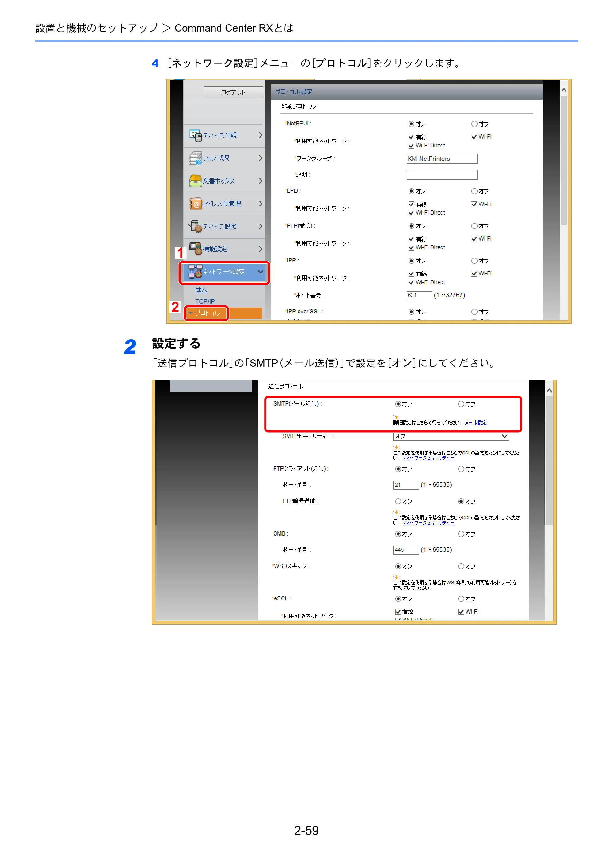The image size is (613, 868).
Task: Click the IPP ポート番号 field 631
Action: [x=419, y=295]
